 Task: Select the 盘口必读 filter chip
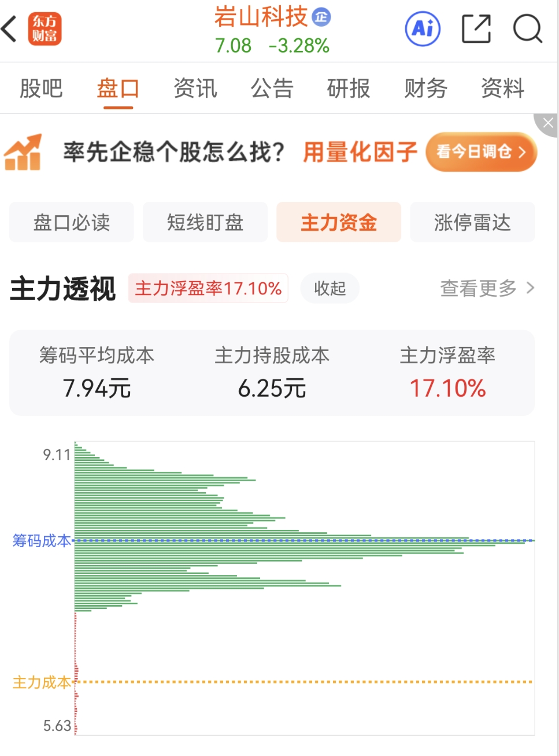pos(72,222)
